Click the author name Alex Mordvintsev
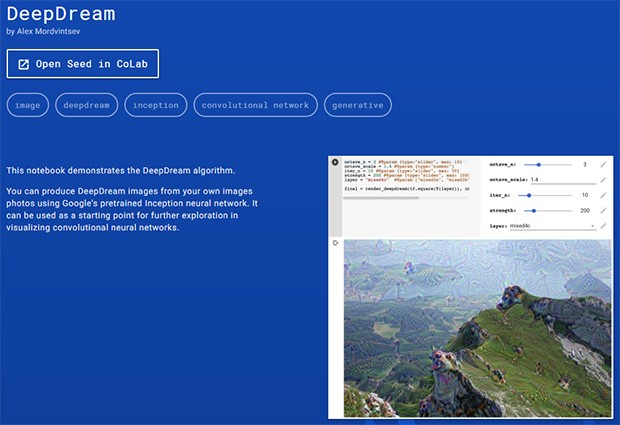 click(x=48, y=32)
